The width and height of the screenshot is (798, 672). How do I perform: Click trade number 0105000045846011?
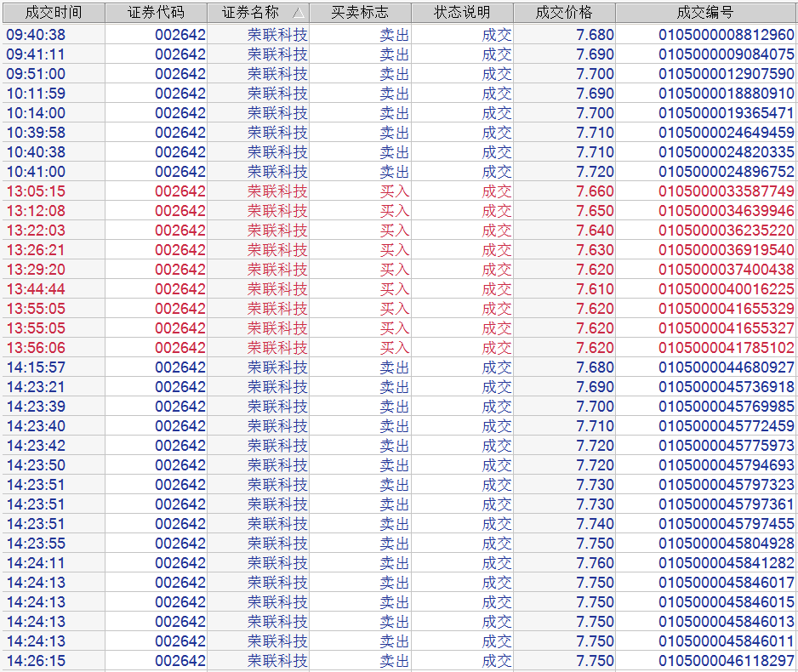(727, 641)
